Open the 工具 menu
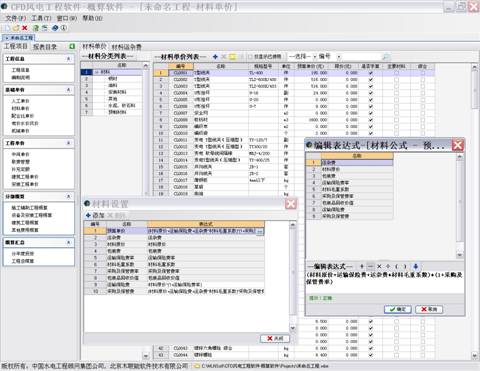This screenshot has width=480, height=371. click(x=41, y=18)
